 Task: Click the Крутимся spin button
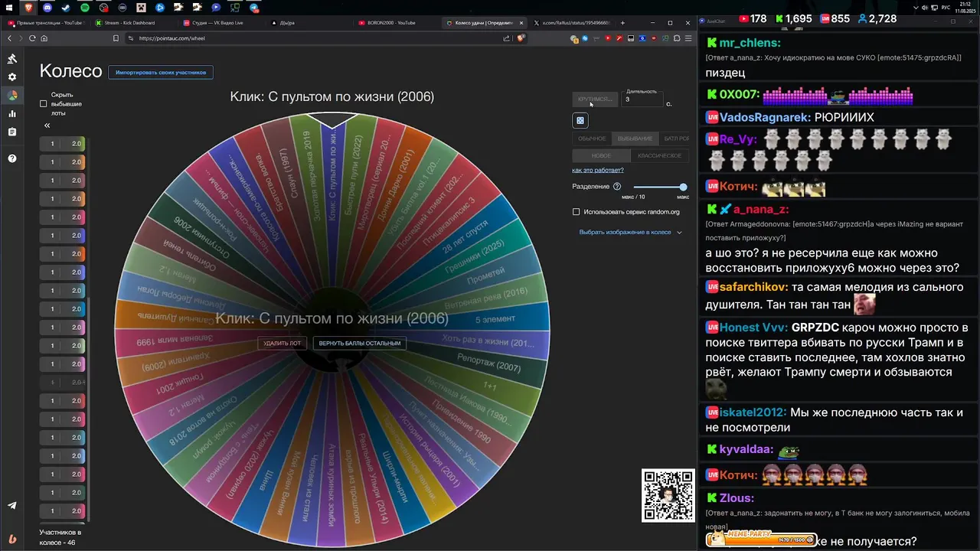coord(596,99)
